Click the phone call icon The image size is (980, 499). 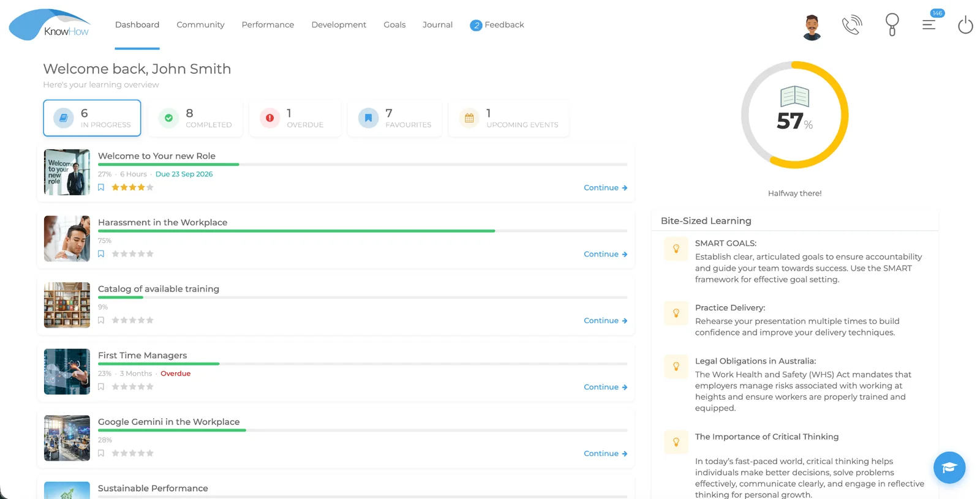852,25
